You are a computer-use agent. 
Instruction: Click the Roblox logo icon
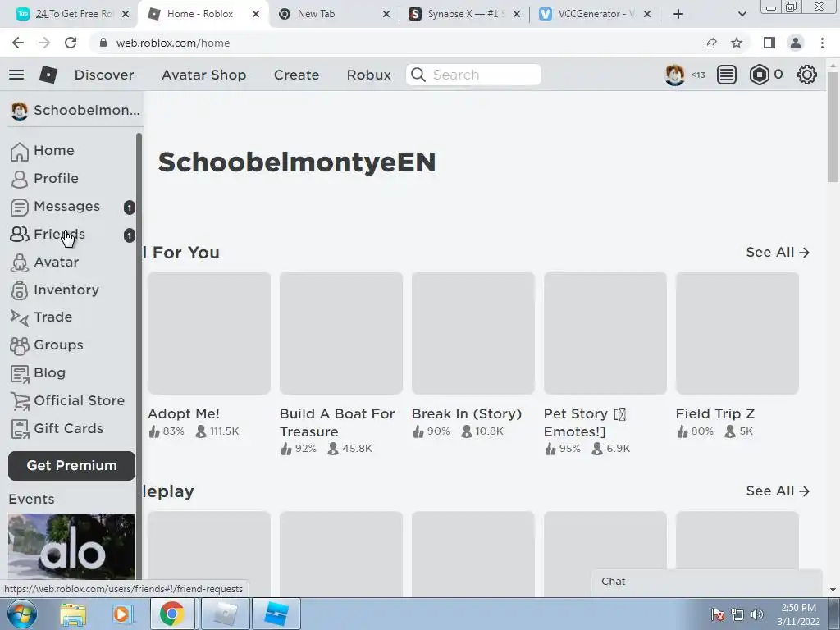point(48,75)
